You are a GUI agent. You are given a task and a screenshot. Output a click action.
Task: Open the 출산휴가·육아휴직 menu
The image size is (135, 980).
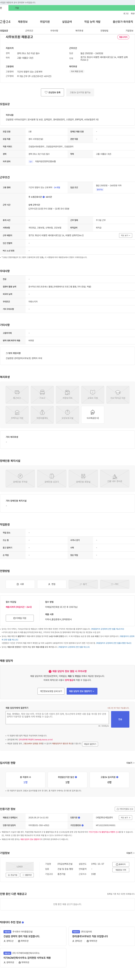[x=123, y=22]
